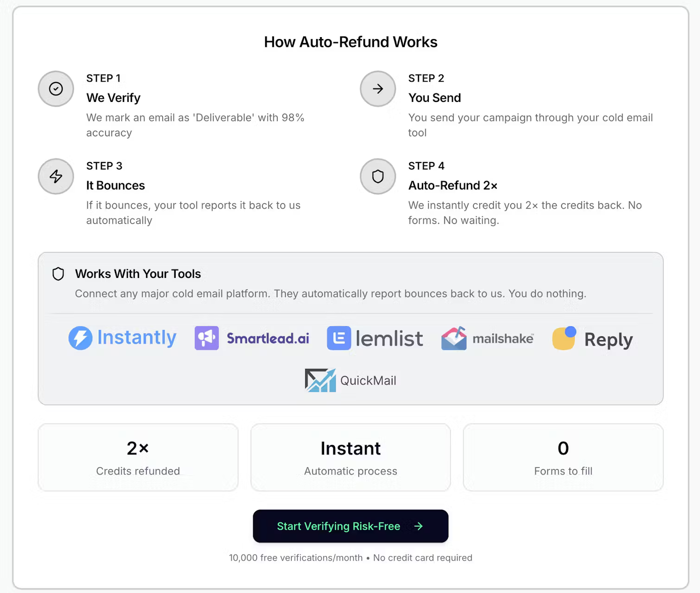The width and height of the screenshot is (700, 593).
Task: Click the 2x Credits refunded card
Action: pos(138,457)
